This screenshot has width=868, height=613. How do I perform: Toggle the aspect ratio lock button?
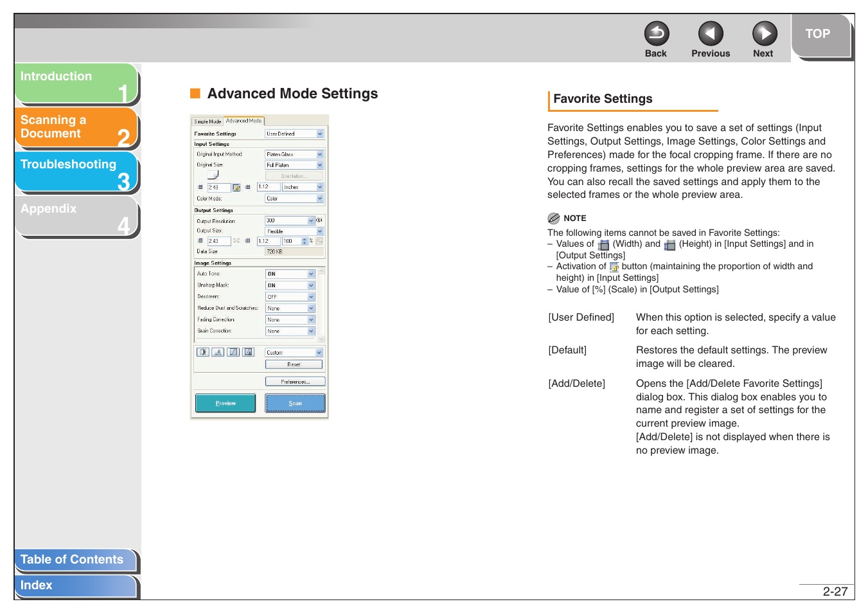(236, 188)
